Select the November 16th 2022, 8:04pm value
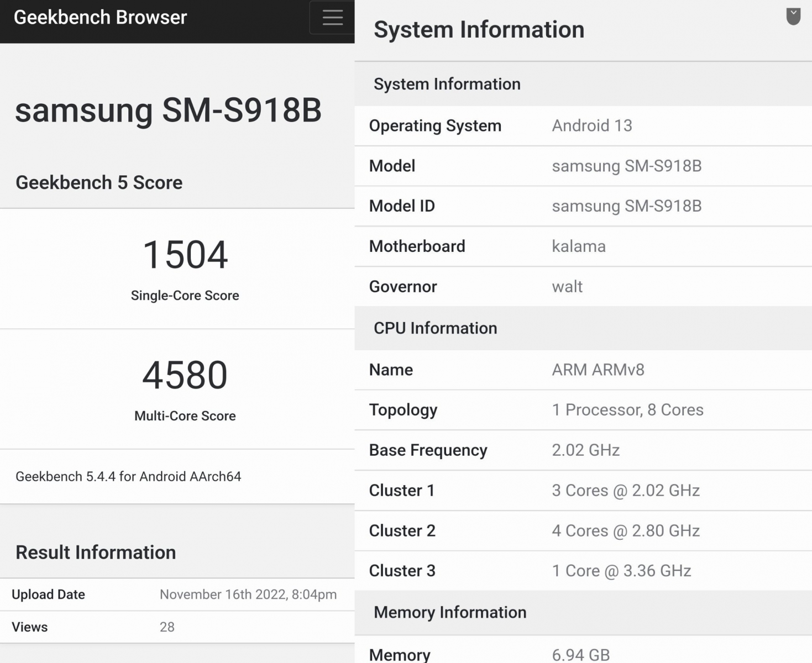812x663 pixels. tap(248, 594)
